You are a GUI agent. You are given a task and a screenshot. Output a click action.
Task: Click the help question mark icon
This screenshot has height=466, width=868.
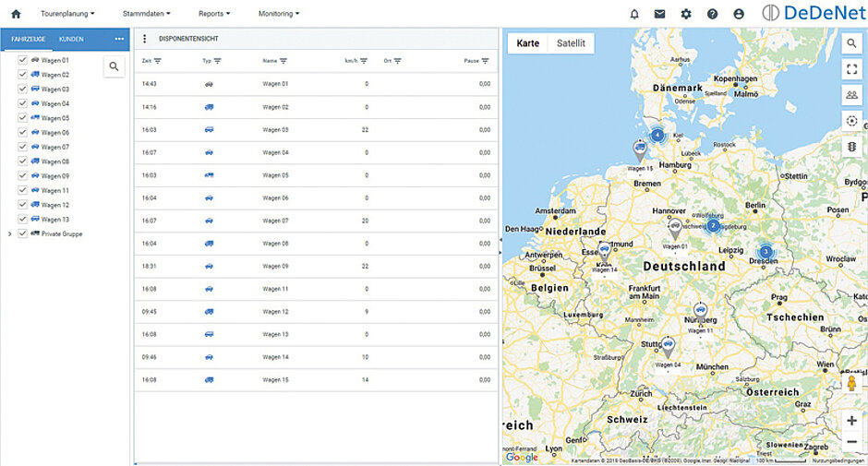(712, 14)
